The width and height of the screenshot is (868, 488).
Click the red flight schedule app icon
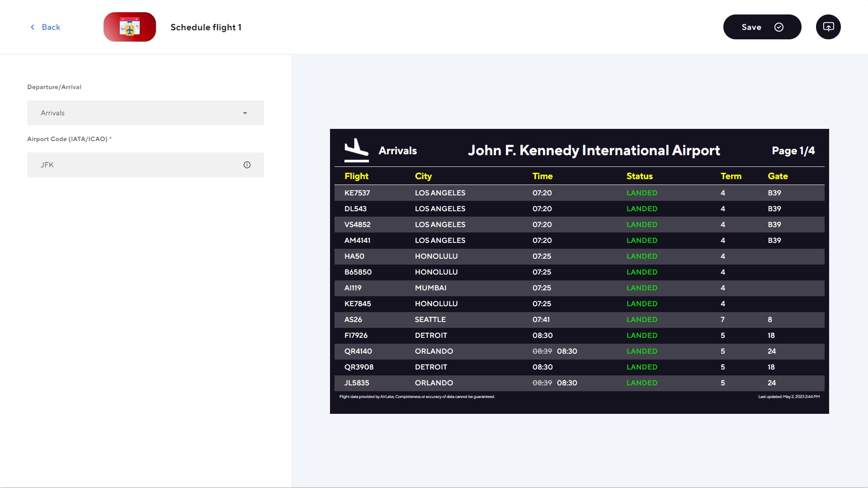click(x=130, y=27)
